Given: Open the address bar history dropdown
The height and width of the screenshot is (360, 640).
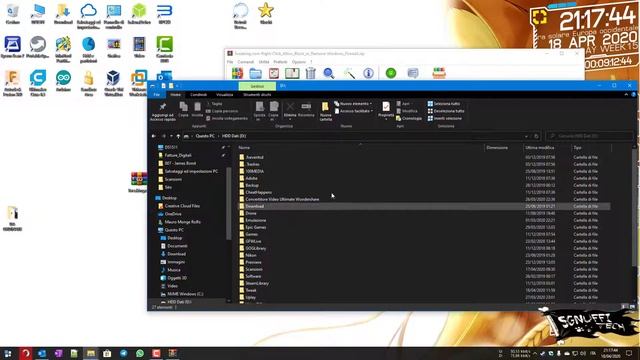Looking at the screenshot, I should tap(527, 136).
